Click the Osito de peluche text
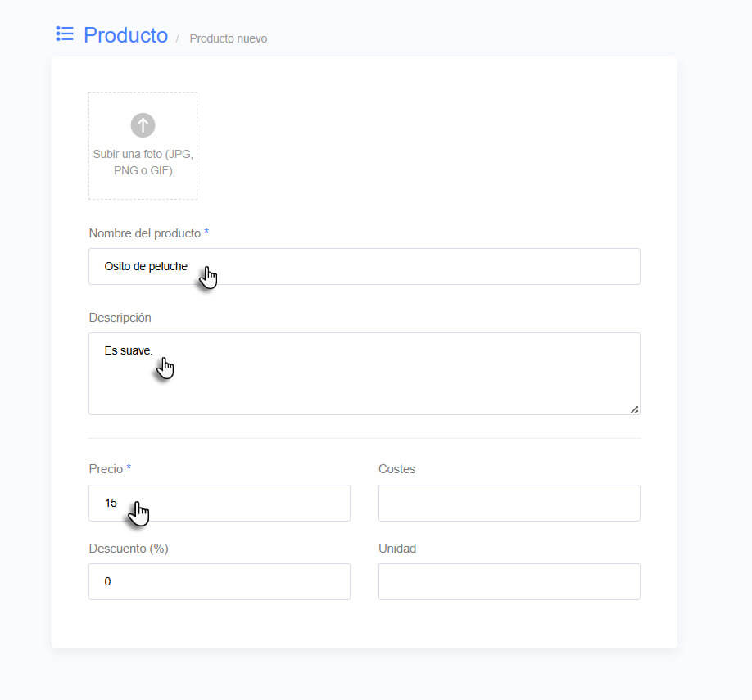The height and width of the screenshot is (700, 752). point(146,267)
